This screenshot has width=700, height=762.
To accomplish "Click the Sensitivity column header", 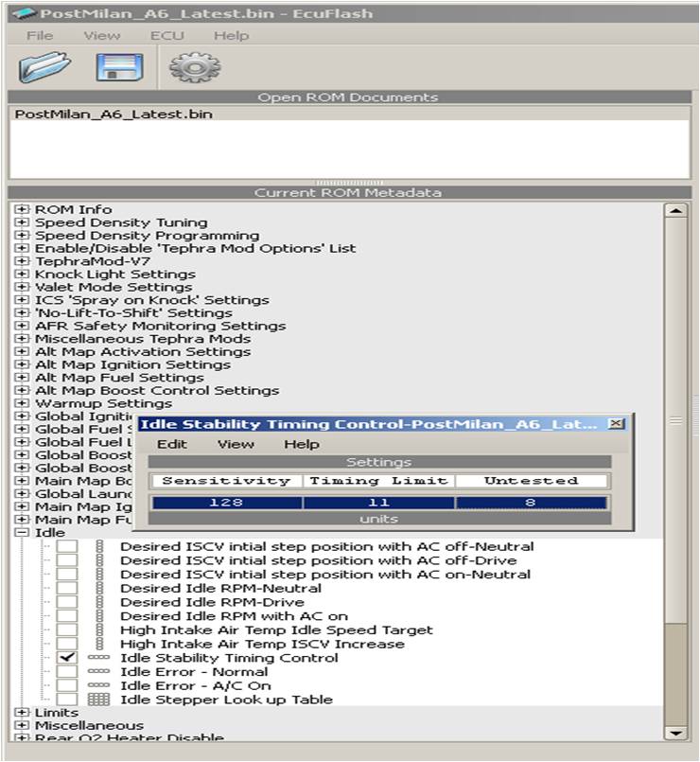I will [227, 481].
